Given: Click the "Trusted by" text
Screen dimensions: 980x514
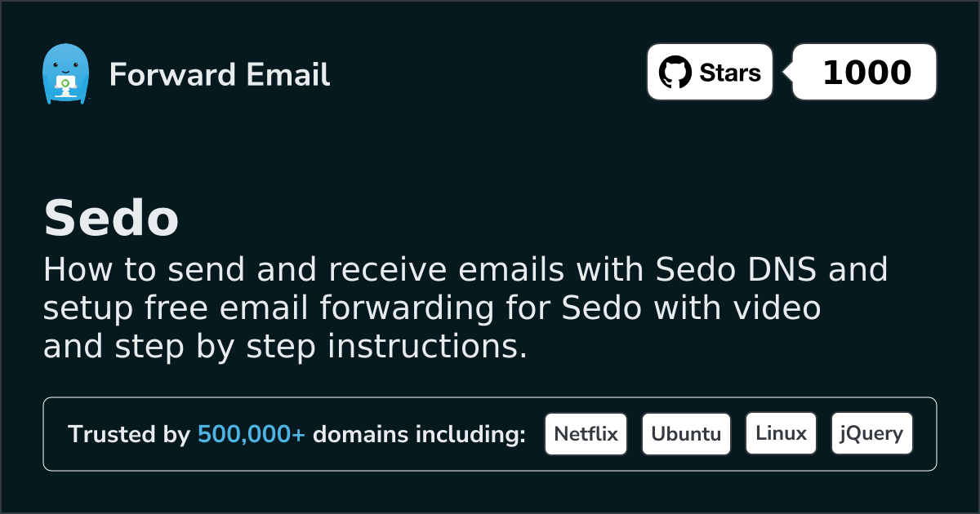Looking at the screenshot, I should coord(129,435).
